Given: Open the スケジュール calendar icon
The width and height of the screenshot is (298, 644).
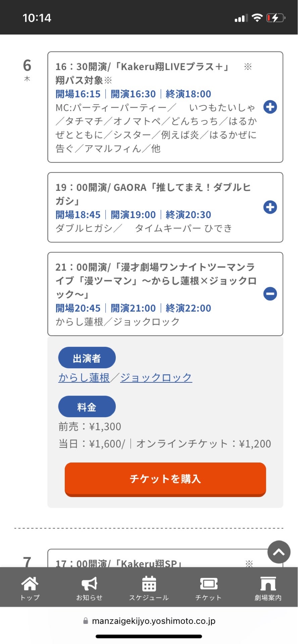Looking at the screenshot, I should 149,584.
